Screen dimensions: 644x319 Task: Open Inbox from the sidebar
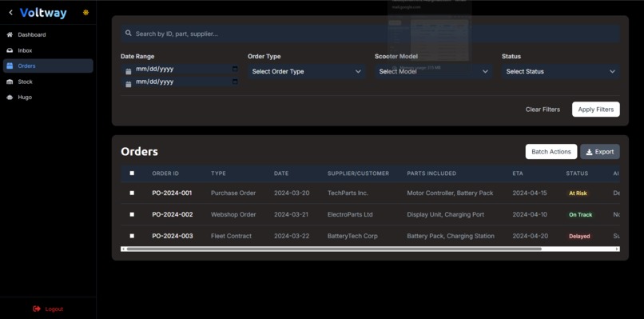pyautogui.click(x=48, y=50)
